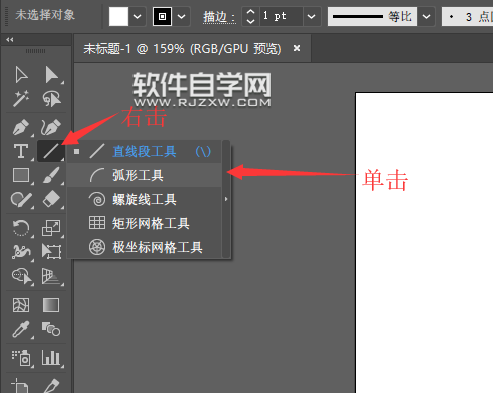Viewport: 493px width, 393px height.
Task: Select the Mesh tool
Action: [x=21, y=305]
